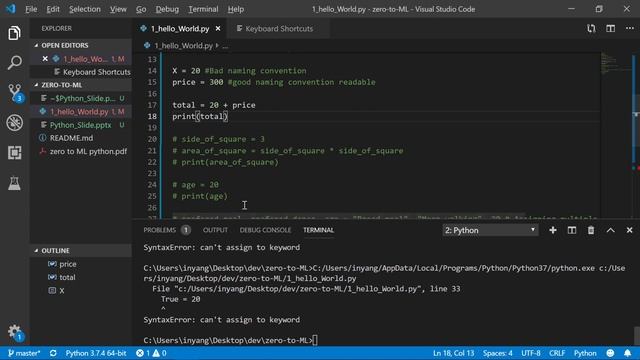Screen dimensions: 640x360
Task: Select Python 3.7.4 64-bit interpreter in status bar
Action: click(96, 353)
